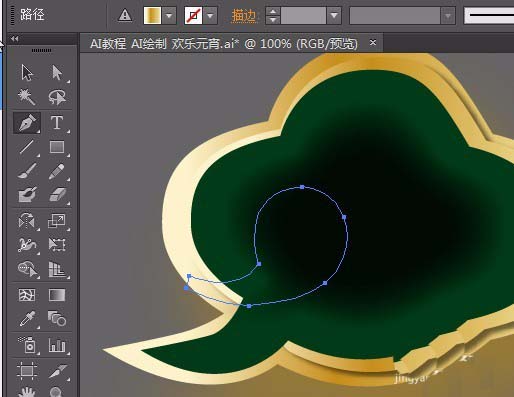Select the Eraser tool
The image size is (514, 397).
click(x=57, y=195)
